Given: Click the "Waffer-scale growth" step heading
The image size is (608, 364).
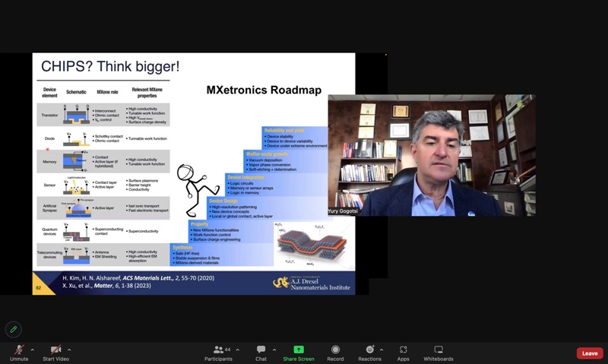Looking at the screenshot, I should click(x=267, y=154).
